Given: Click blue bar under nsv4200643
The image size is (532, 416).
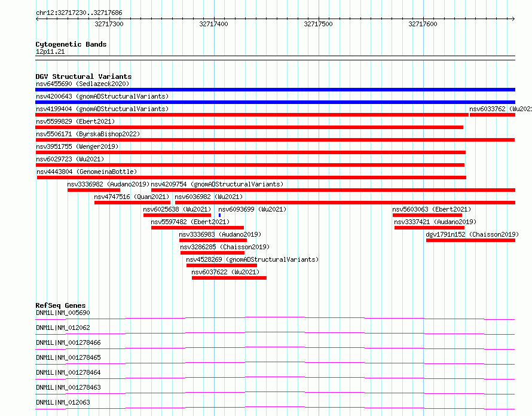Looking at the screenshot, I should pos(275,102).
